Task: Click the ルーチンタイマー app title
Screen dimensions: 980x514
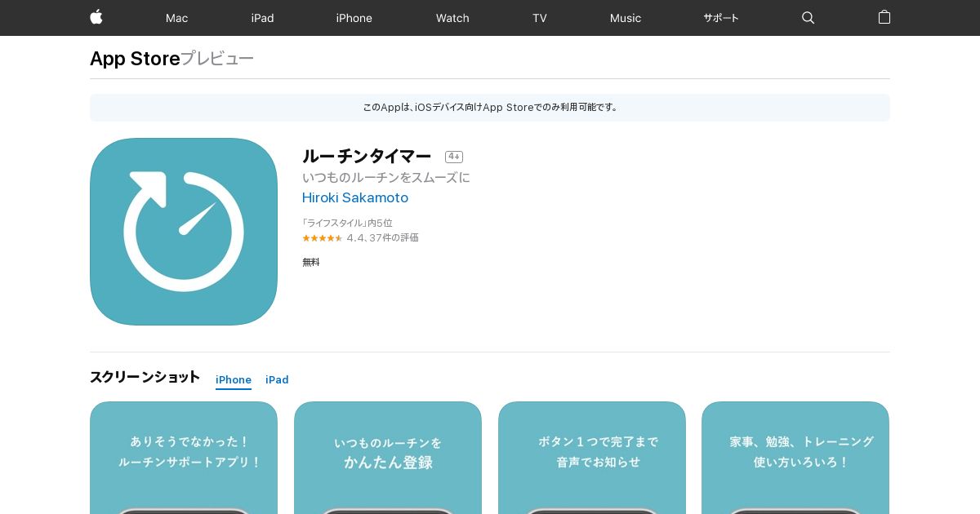Action: click(367, 157)
